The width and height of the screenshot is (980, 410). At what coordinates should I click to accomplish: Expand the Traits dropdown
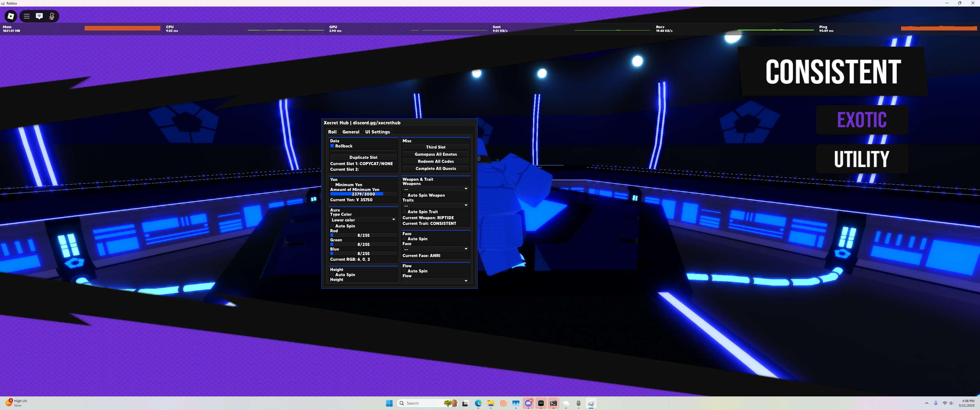point(436,205)
